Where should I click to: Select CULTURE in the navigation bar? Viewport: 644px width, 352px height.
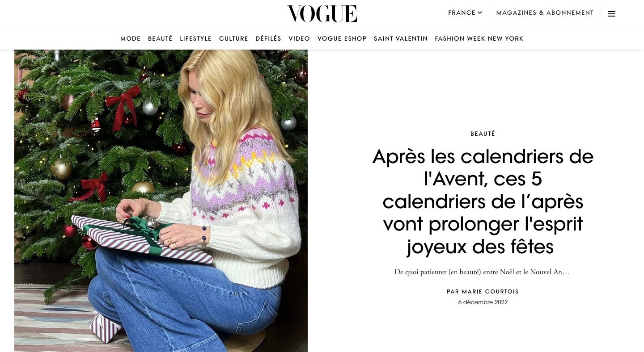coord(233,39)
